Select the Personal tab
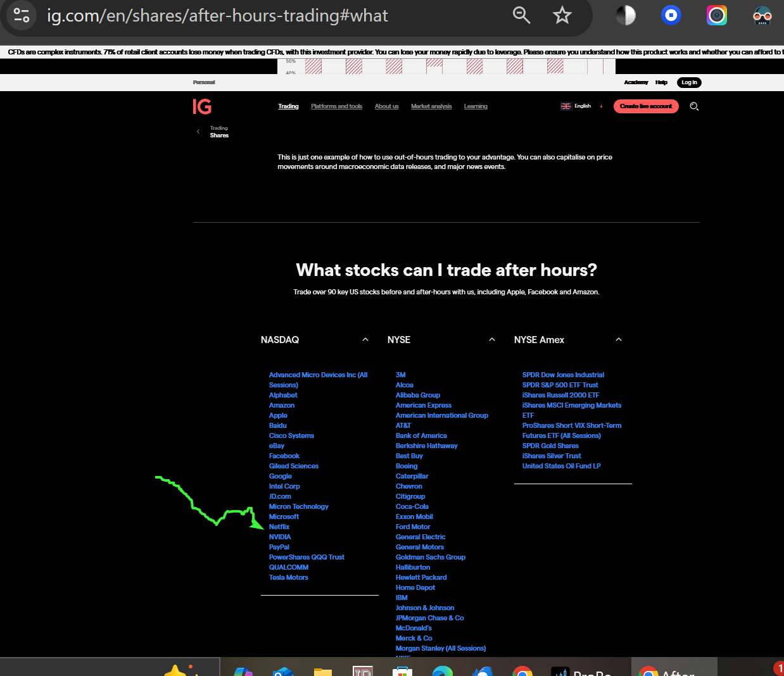The image size is (784, 676). point(204,82)
